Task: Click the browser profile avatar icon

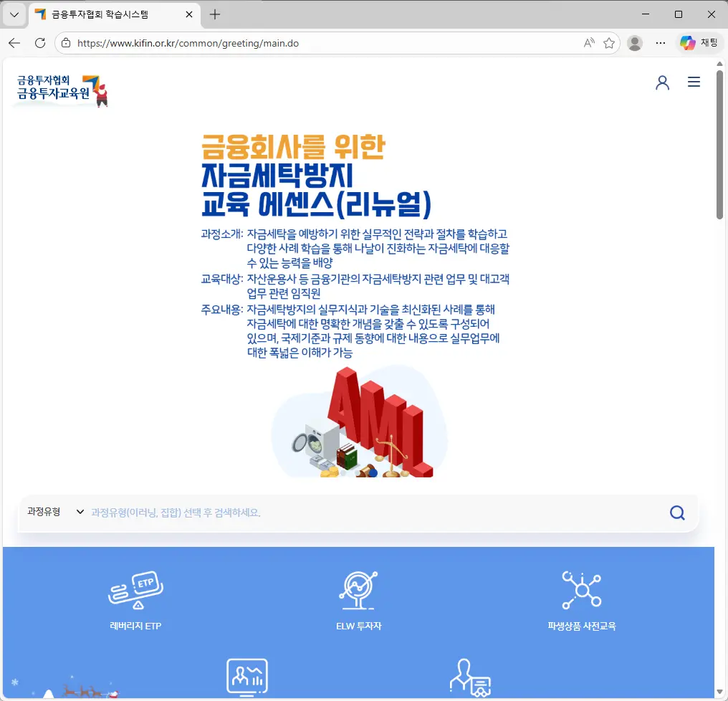Action: pos(635,42)
